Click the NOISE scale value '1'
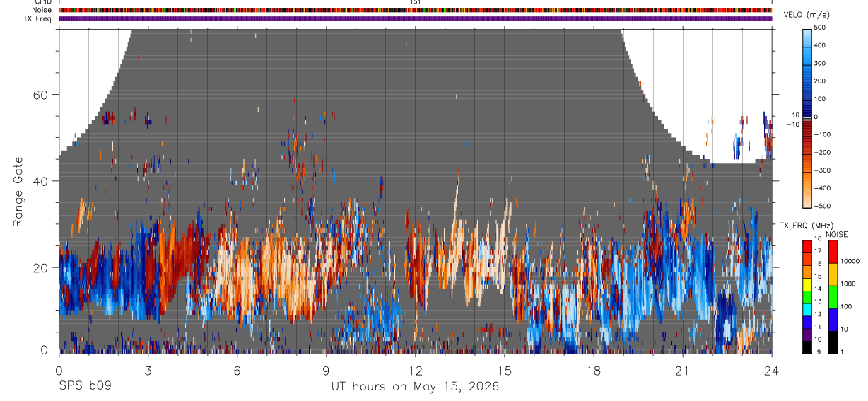868x401 pixels. pos(843,351)
